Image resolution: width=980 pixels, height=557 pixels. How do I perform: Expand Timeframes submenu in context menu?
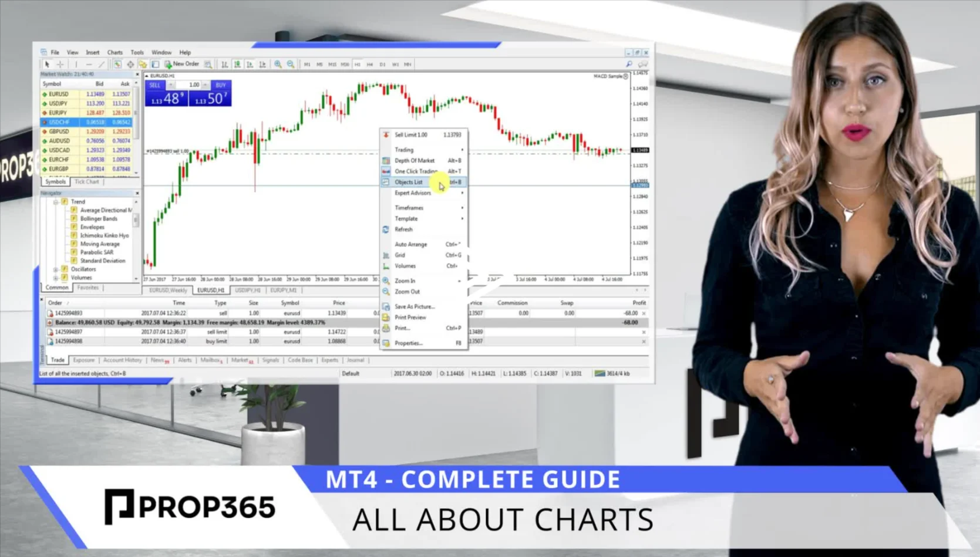(x=424, y=208)
